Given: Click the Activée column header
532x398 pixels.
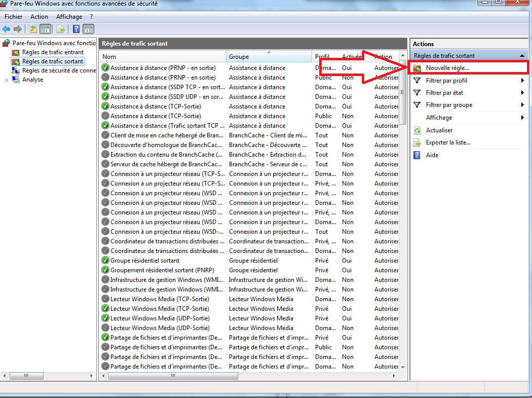Looking at the screenshot, I should [352, 57].
